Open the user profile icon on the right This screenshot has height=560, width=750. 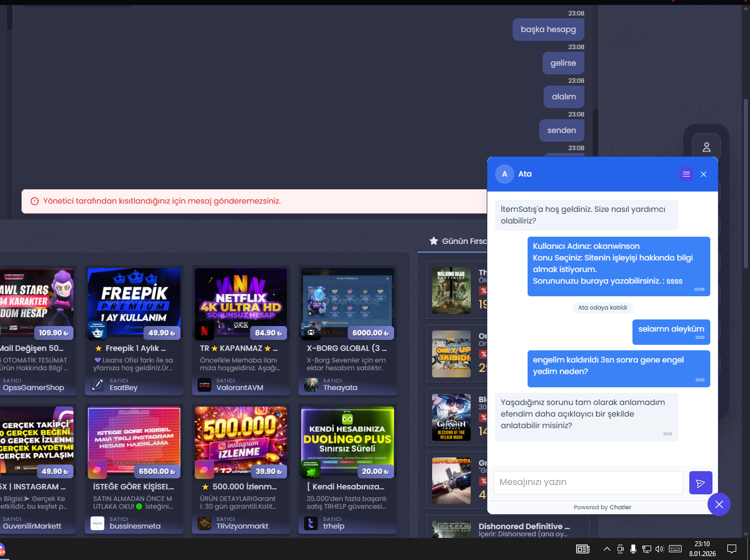(x=706, y=147)
